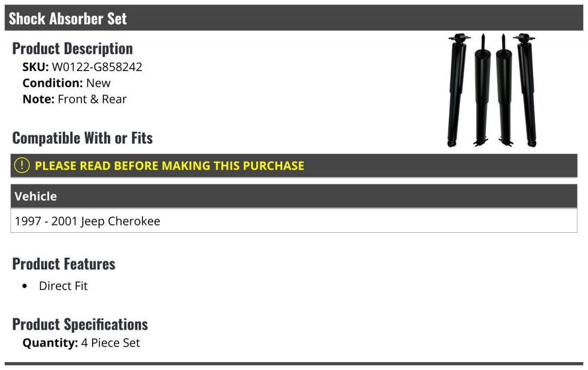Click the bold SKU label
The width and height of the screenshot is (588, 370).
35,67
